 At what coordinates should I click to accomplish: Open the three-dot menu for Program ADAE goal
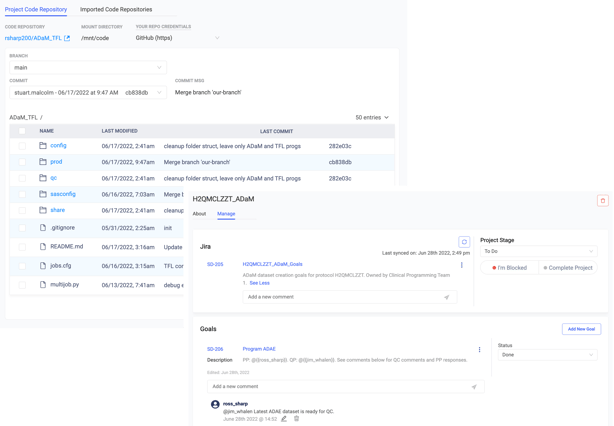click(x=480, y=350)
